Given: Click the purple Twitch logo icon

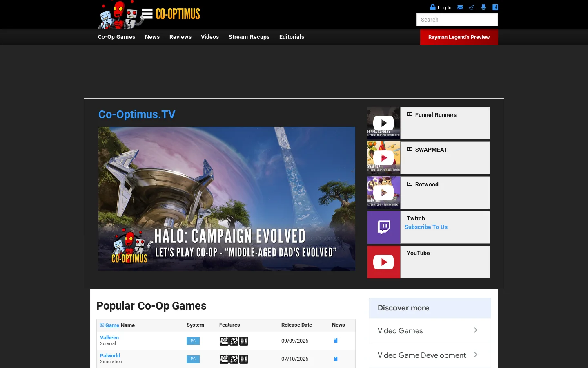Looking at the screenshot, I should tap(384, 227).
